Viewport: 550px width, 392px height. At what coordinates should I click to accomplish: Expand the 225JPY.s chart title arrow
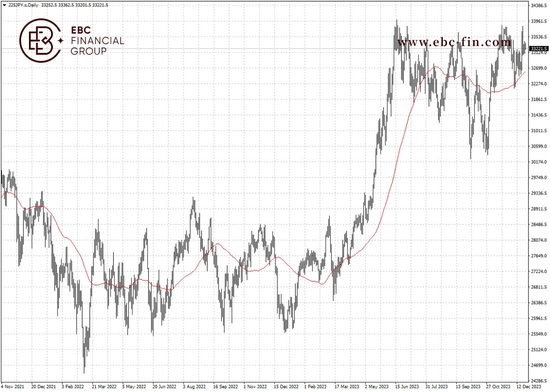click(x=4, y=5)
